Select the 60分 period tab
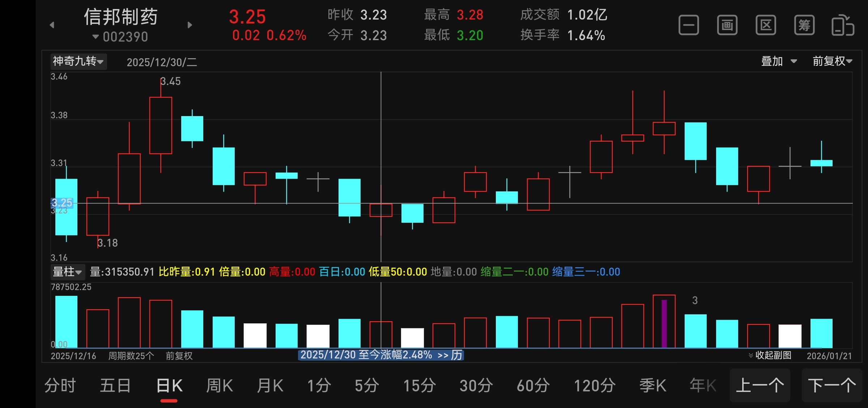The image size is (868, 408). pos(533,385)
